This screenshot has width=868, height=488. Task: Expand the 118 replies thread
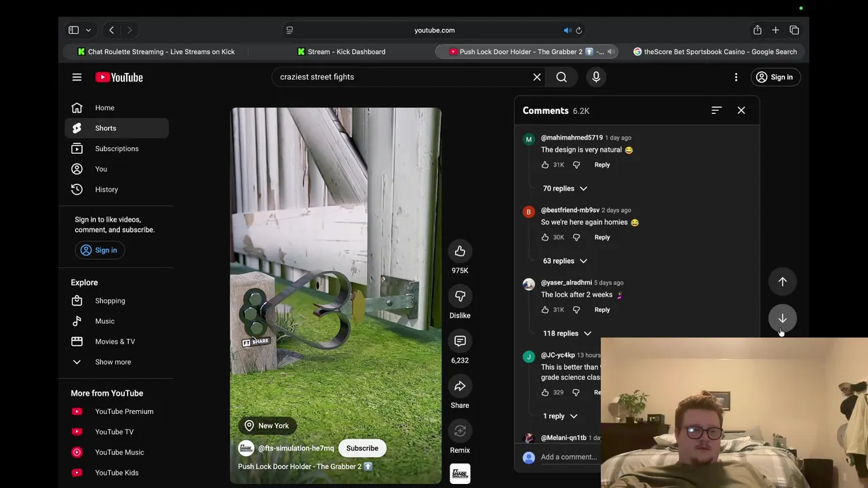pos(567,333)
